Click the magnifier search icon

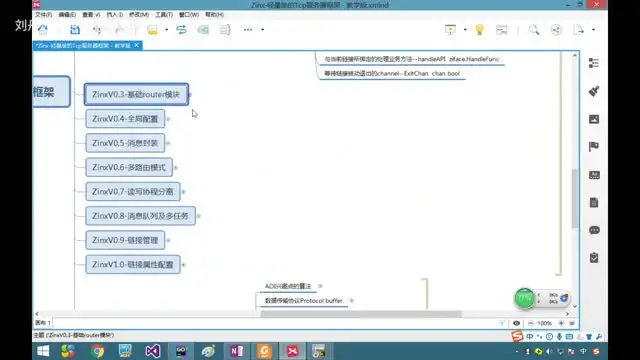tap(534, 30)
